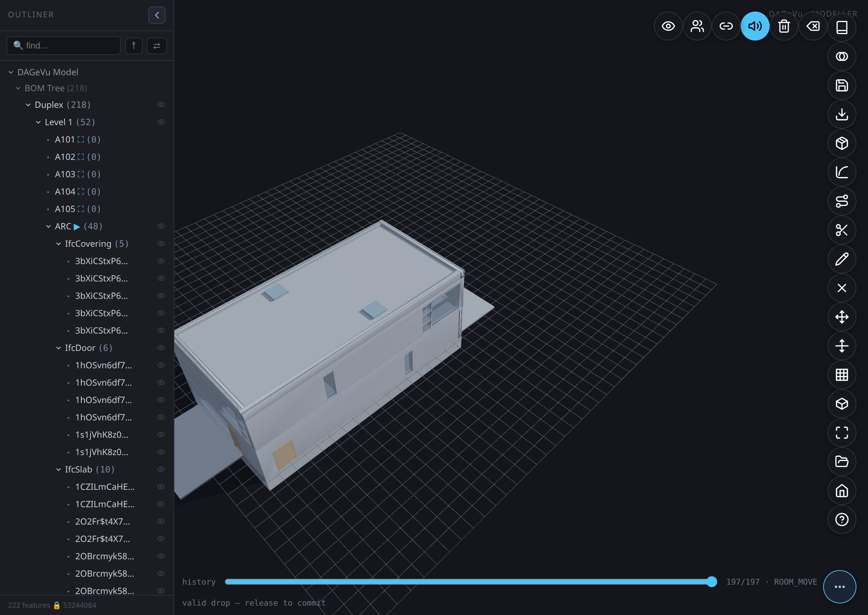Toggle visibility of IfcCovering group

click(x=161, y=244)
